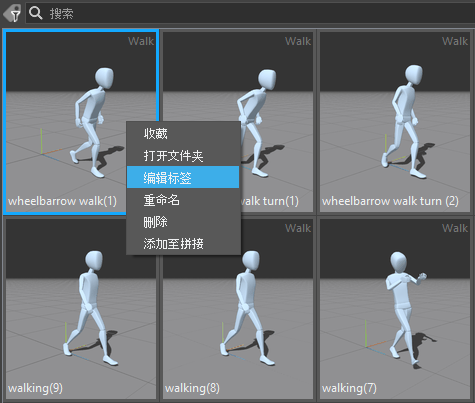Click the walking(7) name label

tap(349, 388)
